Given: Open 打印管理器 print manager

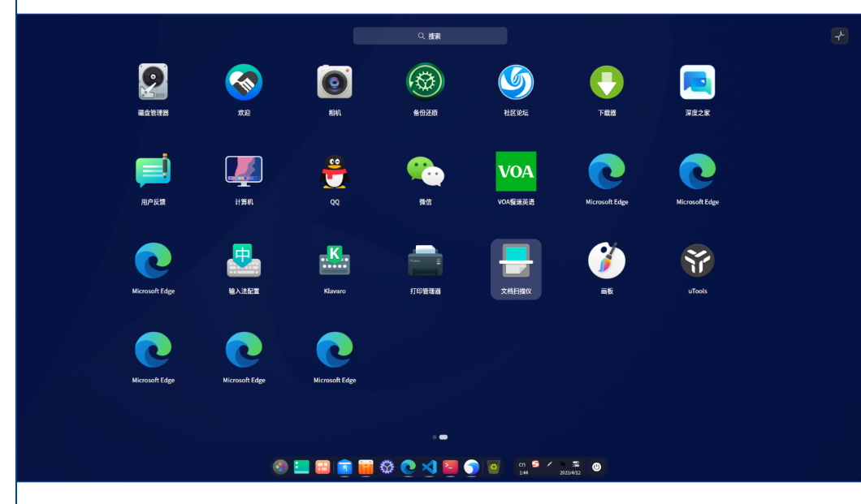Looking at the screenshot, I should 425,261.
